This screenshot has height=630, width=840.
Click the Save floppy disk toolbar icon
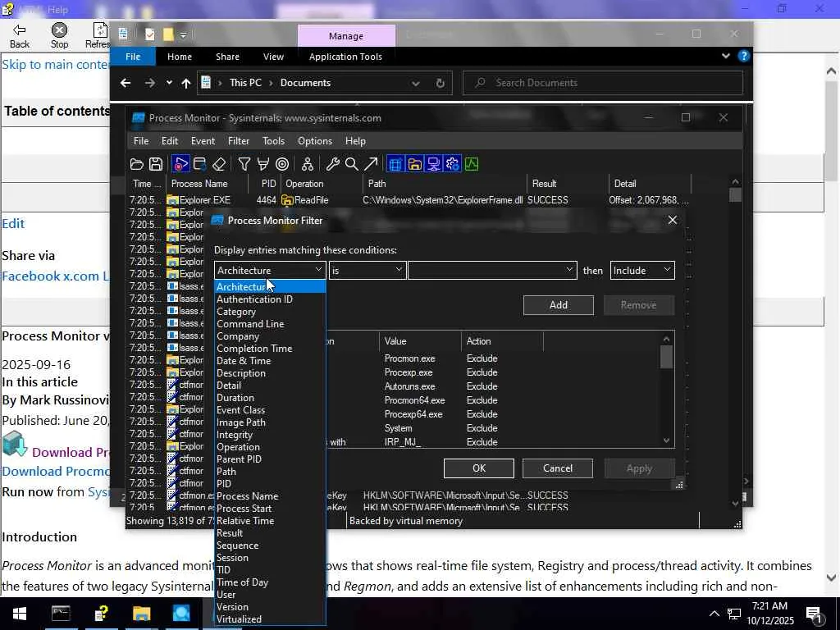pyautogui.click(x=155, y=164)
